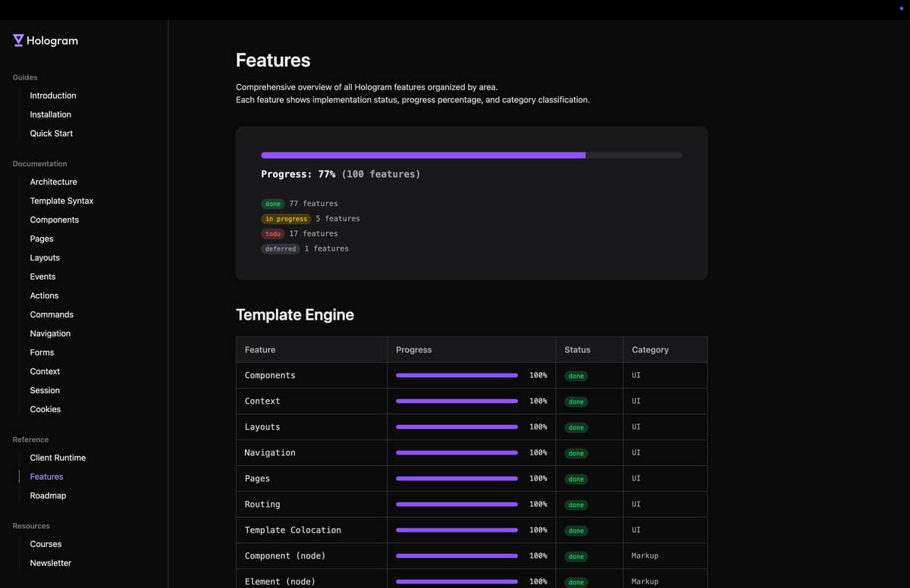Go to the Installation page
The height and width of the screenshot is (588, 910).
[51, 114]
